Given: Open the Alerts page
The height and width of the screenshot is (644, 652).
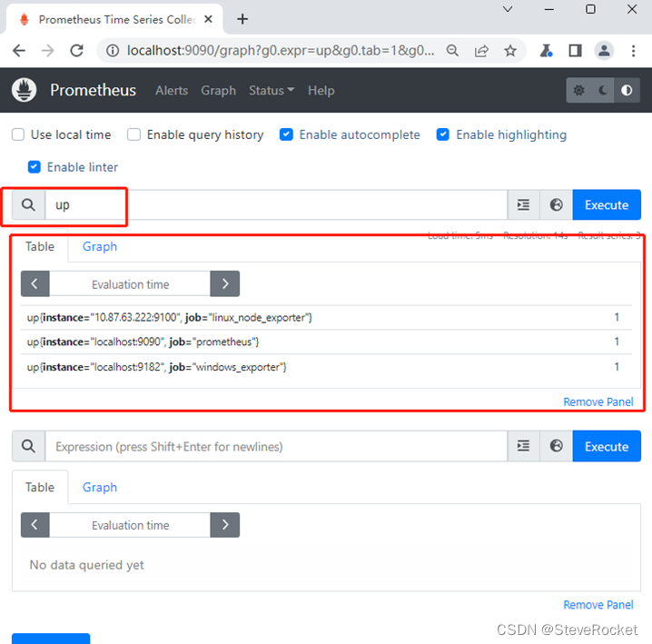Looking at the screenshot, I should pyautogui.click(x=172, y=90).
